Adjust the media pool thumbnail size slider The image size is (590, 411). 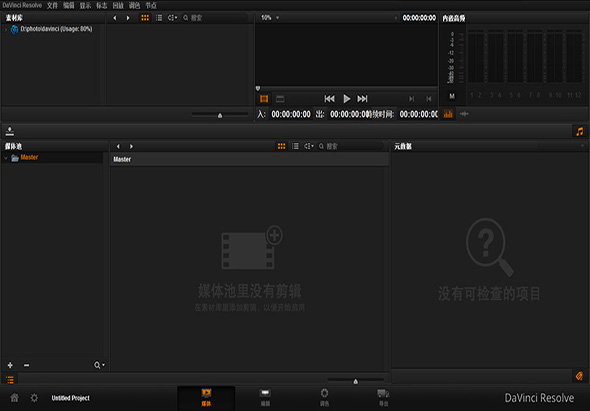coord(356,381)
